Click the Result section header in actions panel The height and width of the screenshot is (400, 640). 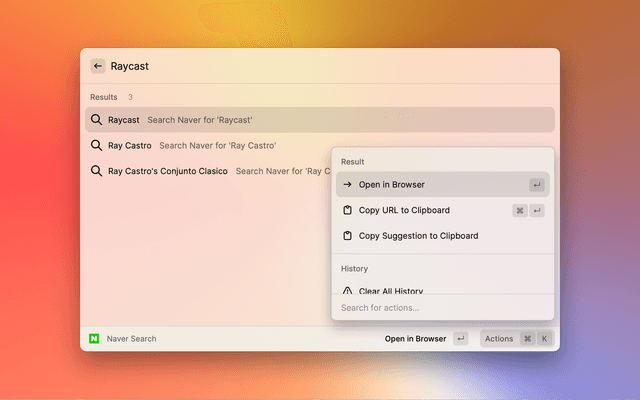[x=353, y=161]
